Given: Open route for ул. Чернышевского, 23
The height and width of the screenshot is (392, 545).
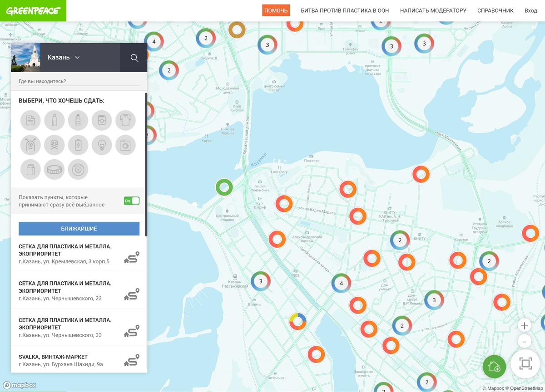Looking at the screenshot, I should tap(132, 294).
